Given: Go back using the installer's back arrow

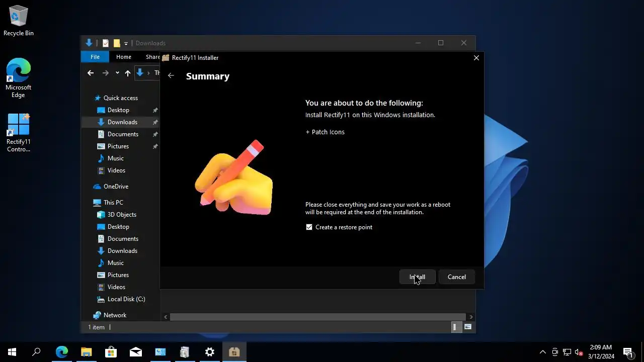Looking at the screenshot, I should click(x=171, y=76).
